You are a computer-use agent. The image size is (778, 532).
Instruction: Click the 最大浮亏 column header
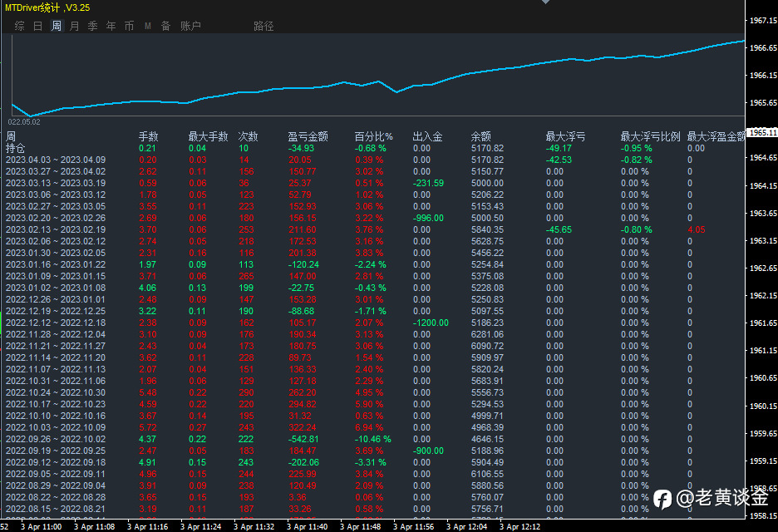click(566, 136)
